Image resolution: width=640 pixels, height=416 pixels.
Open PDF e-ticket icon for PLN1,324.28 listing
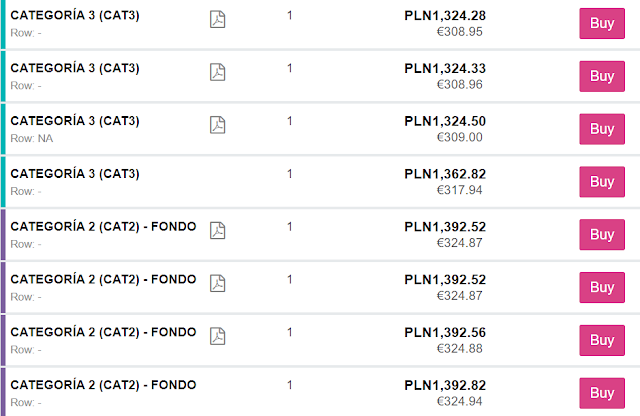click(x=218, y=19)
